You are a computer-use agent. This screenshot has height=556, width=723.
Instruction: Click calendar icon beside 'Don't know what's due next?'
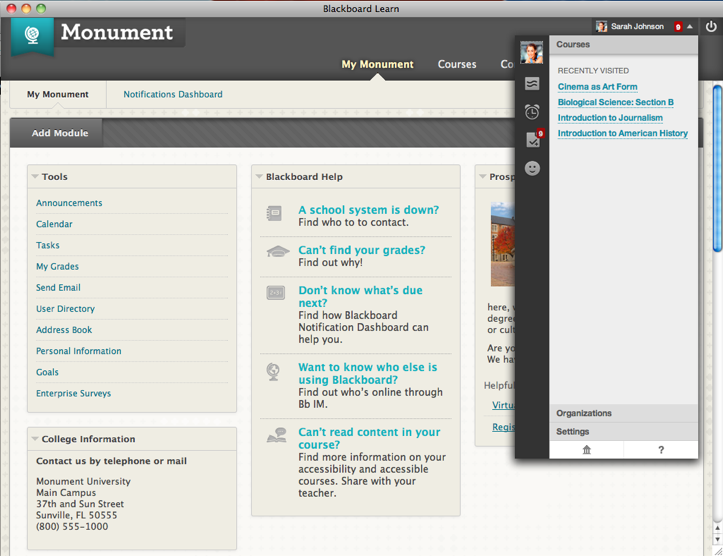point(276,293)
